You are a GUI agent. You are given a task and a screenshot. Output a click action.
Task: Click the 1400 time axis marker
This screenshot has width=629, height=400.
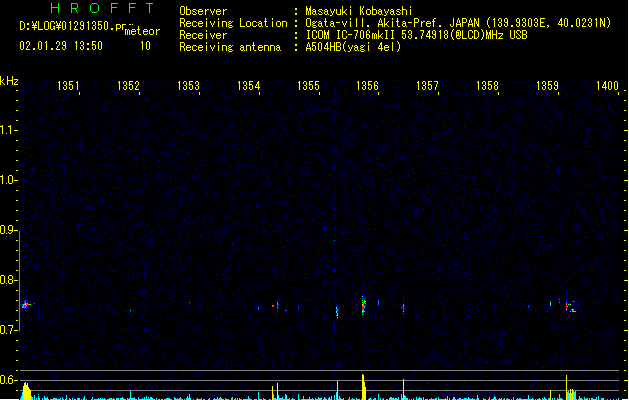click(607, 86)
